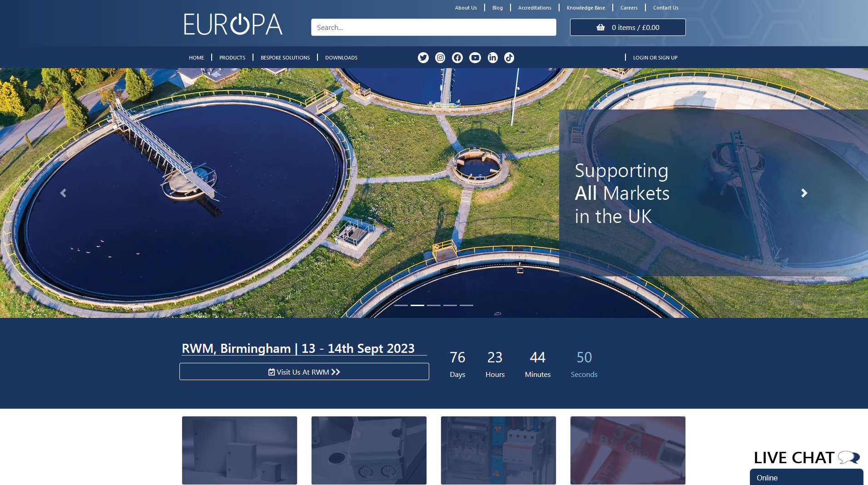The width and height of the screenshot is (868, 485).
Task: Open the TikTok social icon
Action: tap(509, 58)
